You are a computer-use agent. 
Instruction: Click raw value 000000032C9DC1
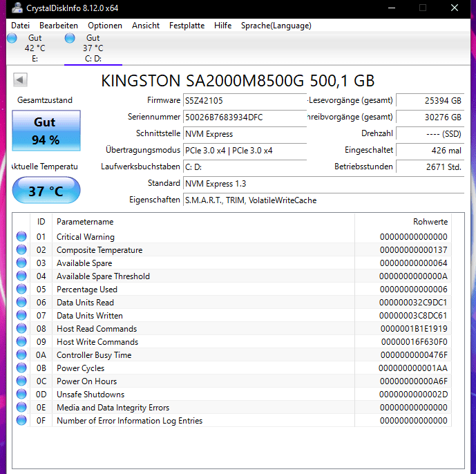pyautogui.click(x=413, y=303)
